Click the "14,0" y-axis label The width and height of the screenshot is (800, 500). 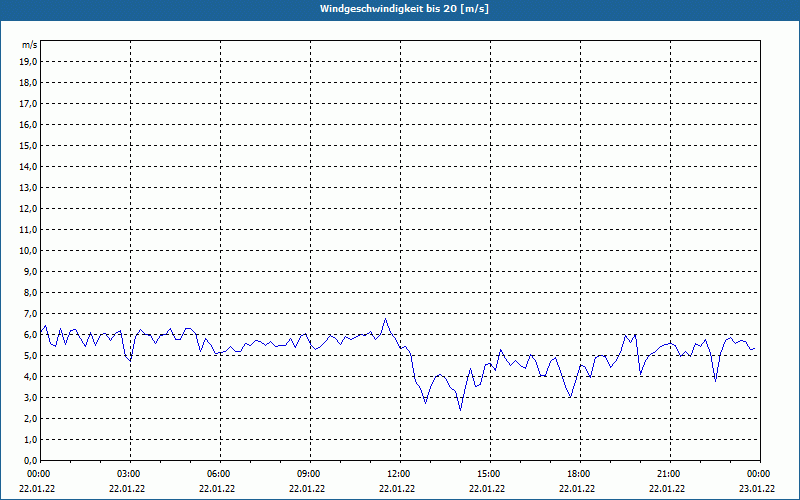click(28, 166)
